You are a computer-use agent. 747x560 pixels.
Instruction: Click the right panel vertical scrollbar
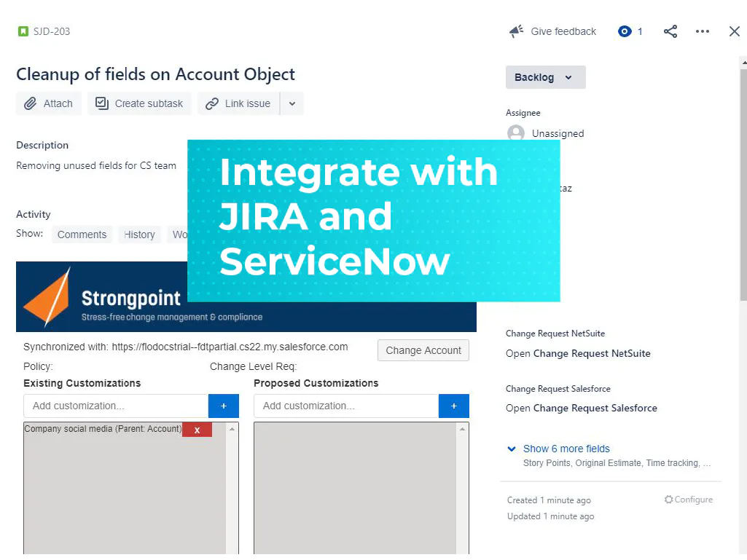[x=743, y=186]
